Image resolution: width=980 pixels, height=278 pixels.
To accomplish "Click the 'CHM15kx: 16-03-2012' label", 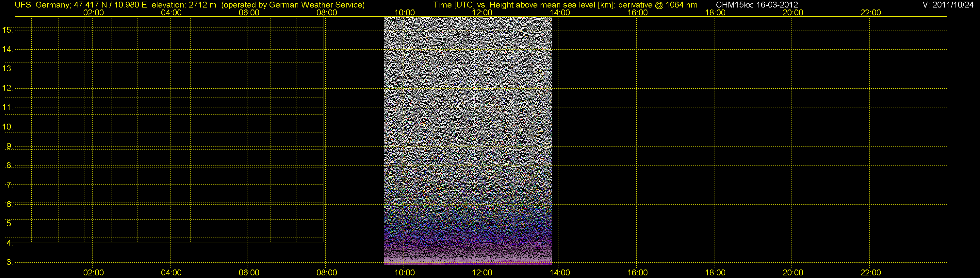I will tap(757, 5).
